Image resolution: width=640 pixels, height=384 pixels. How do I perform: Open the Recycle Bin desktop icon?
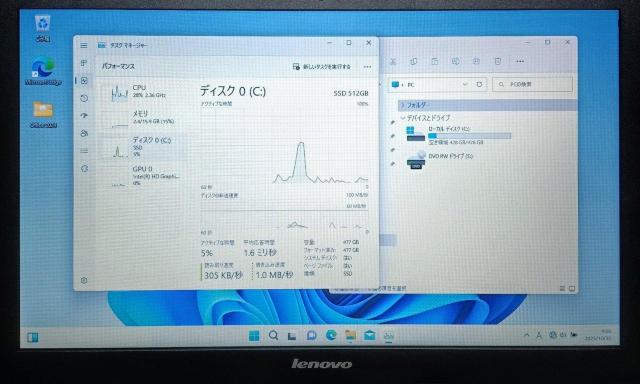[x=43, y=29]
